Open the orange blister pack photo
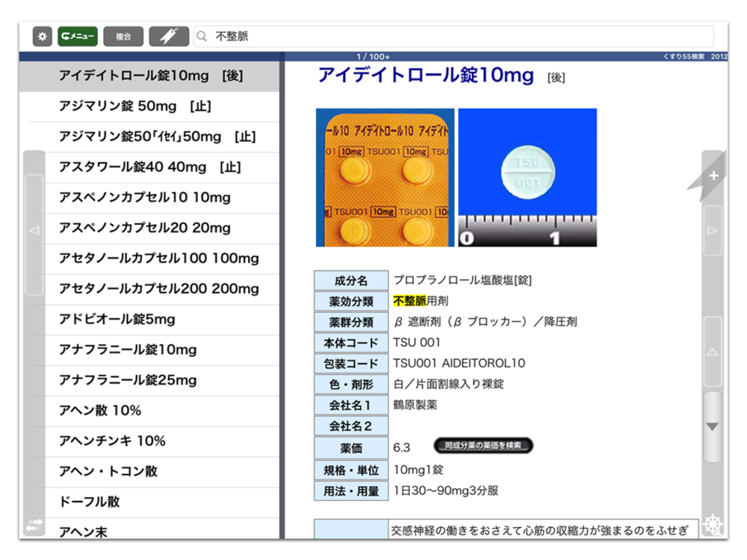Image resolution: width=747 pixels, height=560 pixels. pos(385,178)
